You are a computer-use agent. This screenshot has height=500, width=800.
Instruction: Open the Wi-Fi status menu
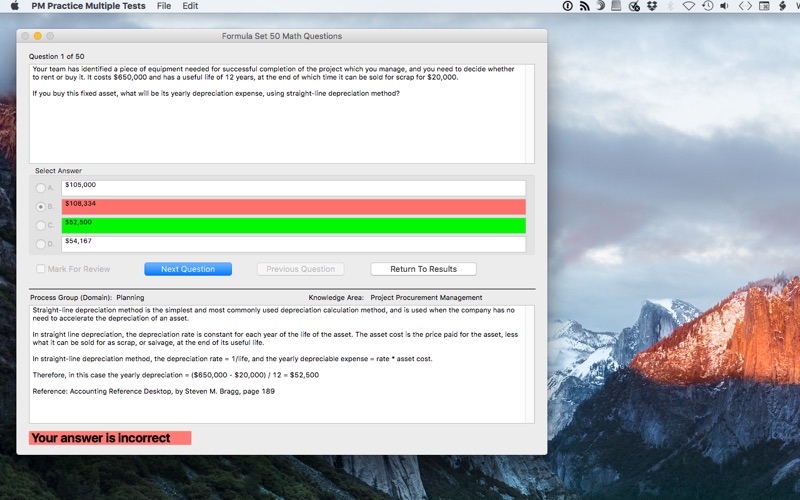coord(689,6)
